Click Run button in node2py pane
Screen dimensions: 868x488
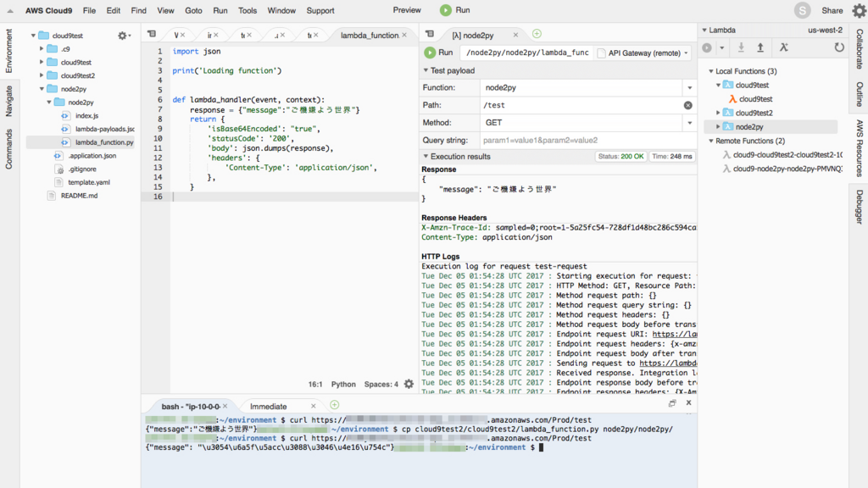tap(439, 53)
